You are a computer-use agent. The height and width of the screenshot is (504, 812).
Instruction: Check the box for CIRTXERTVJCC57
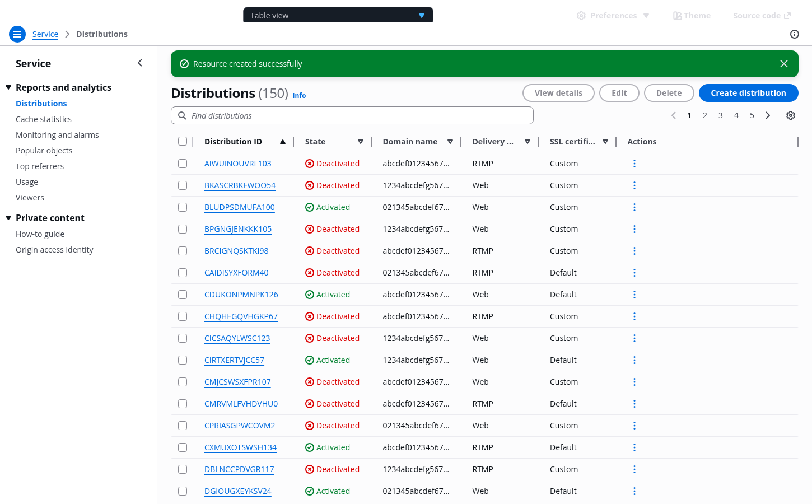coord(183,360)
